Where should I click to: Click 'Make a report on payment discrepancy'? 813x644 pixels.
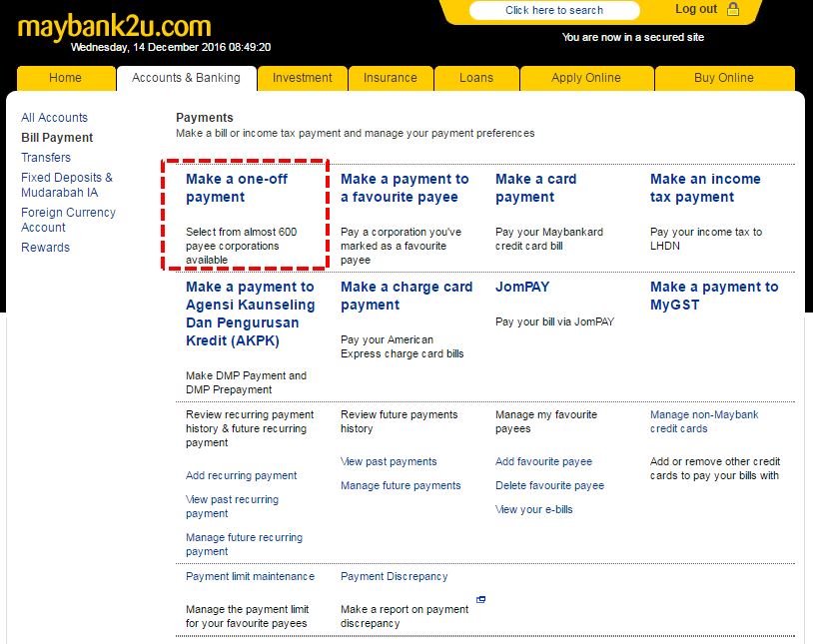pyautogui.click(x=405, y=616)
